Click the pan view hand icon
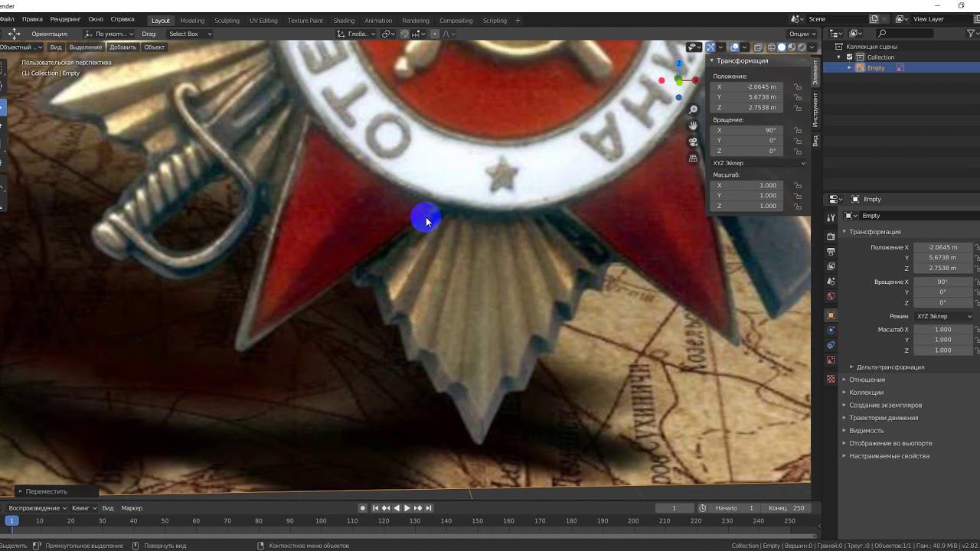The image size is (980, 551). coord(693,126)
